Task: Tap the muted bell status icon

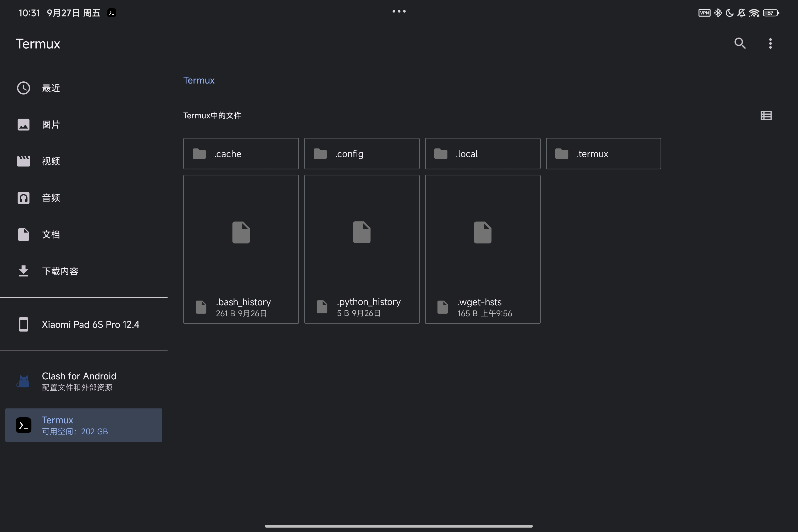Action: click(x=741, y=13)
